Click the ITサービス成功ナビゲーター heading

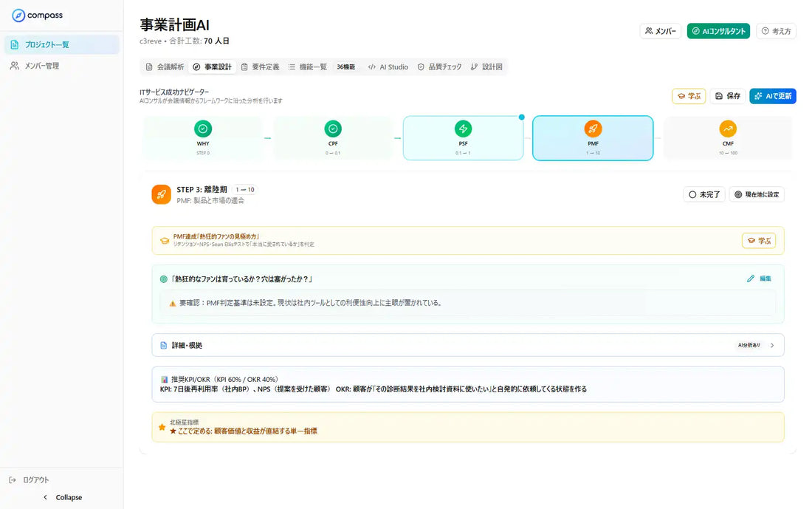click(174, 92)
